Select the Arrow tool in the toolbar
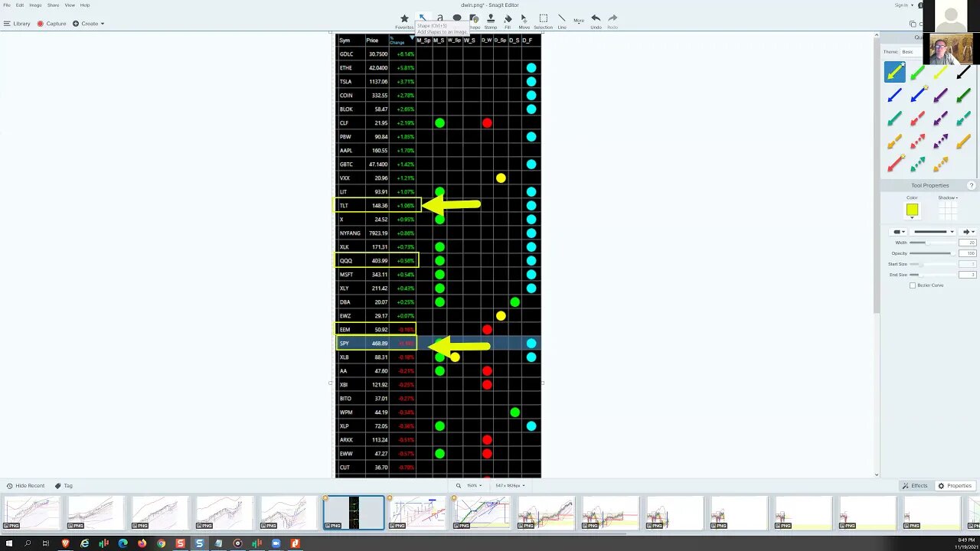980x551 pixels. click(x=423, y=18)
